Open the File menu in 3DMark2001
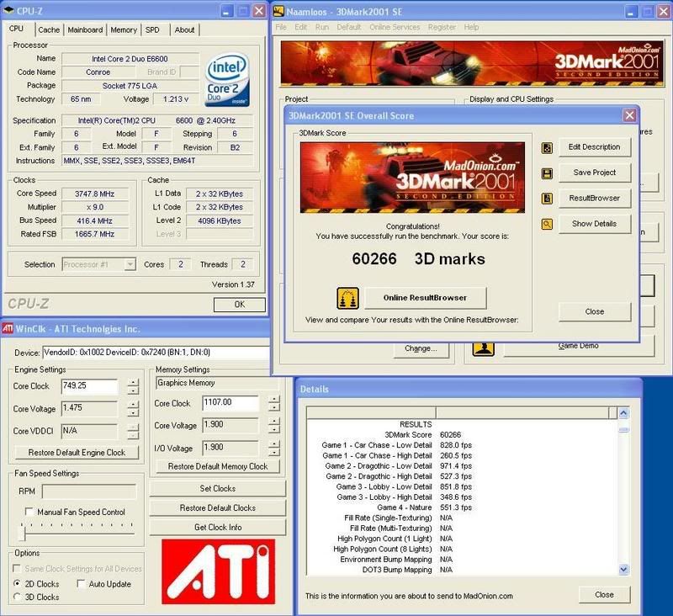673x616 pixels. (x=281, y=27)
